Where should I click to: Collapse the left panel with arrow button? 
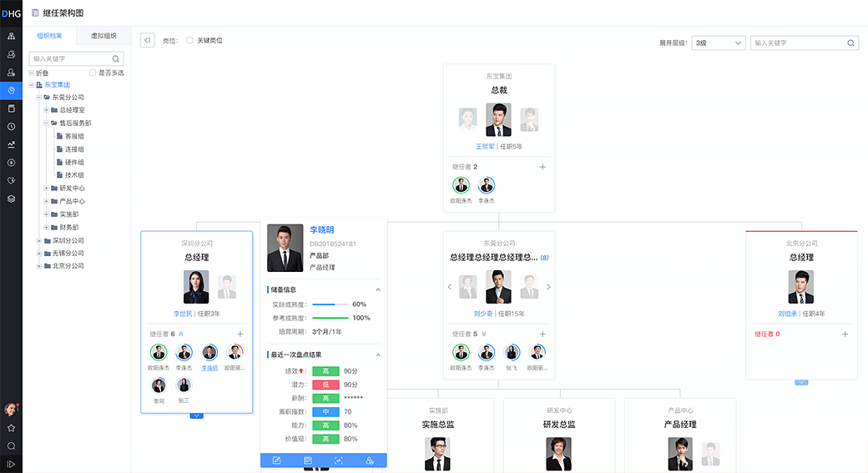[147, 40]
